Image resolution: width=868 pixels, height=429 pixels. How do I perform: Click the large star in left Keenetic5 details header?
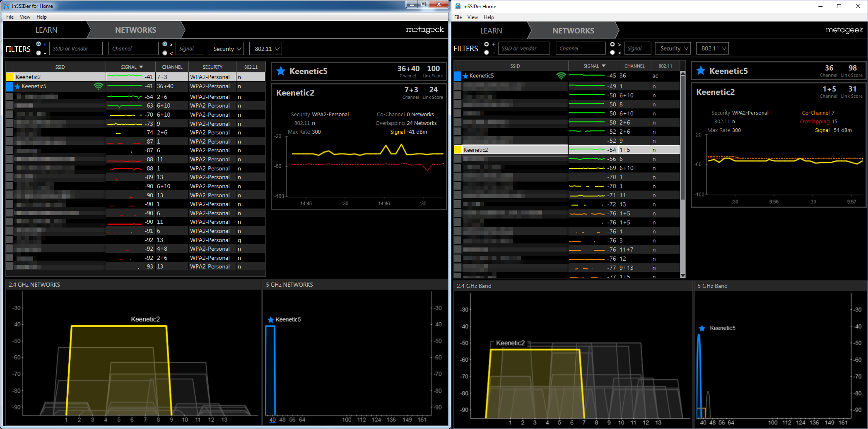pos(281,71)
